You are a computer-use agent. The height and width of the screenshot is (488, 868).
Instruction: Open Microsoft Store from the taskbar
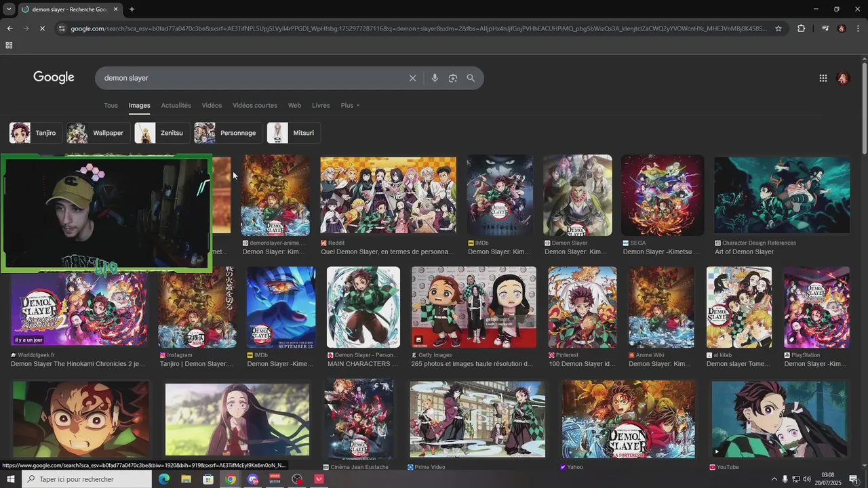(x=208, y=479)
